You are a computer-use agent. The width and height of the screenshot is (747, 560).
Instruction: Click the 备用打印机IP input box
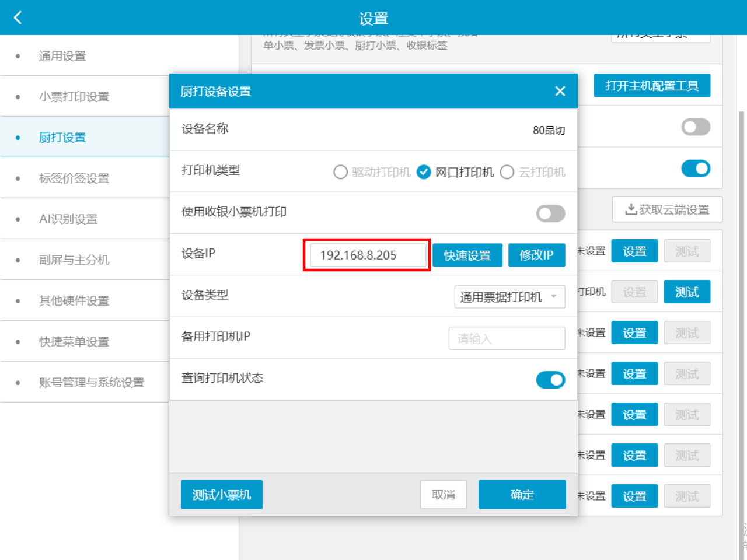click(x=507, y=338)
